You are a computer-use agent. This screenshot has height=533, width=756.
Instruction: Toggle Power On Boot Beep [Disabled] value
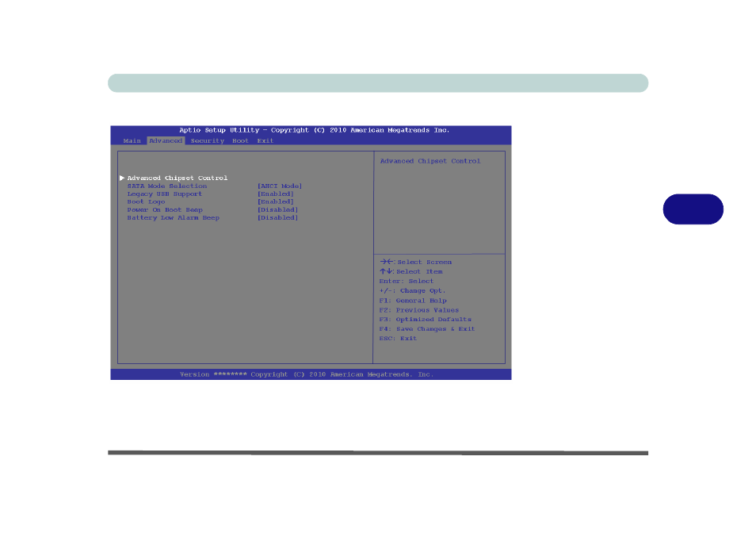pos(277,210)
